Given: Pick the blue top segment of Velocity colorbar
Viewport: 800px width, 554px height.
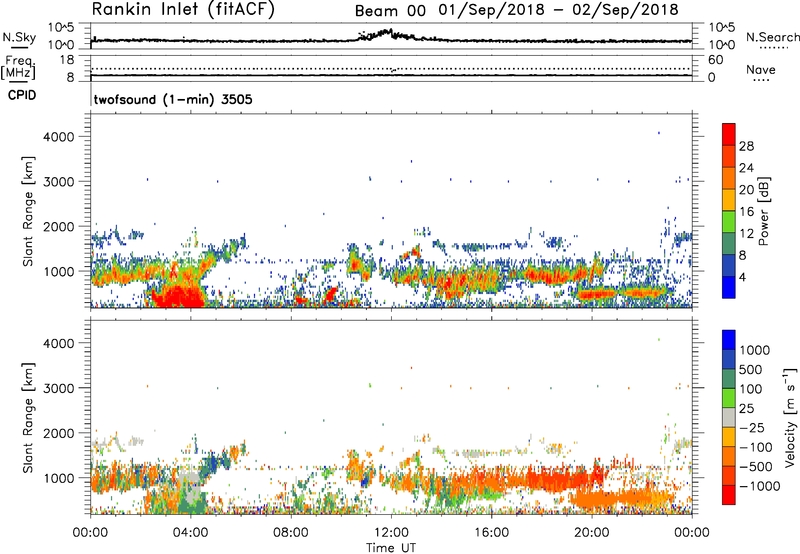Looking at the screenshot, I should point(729,340).
